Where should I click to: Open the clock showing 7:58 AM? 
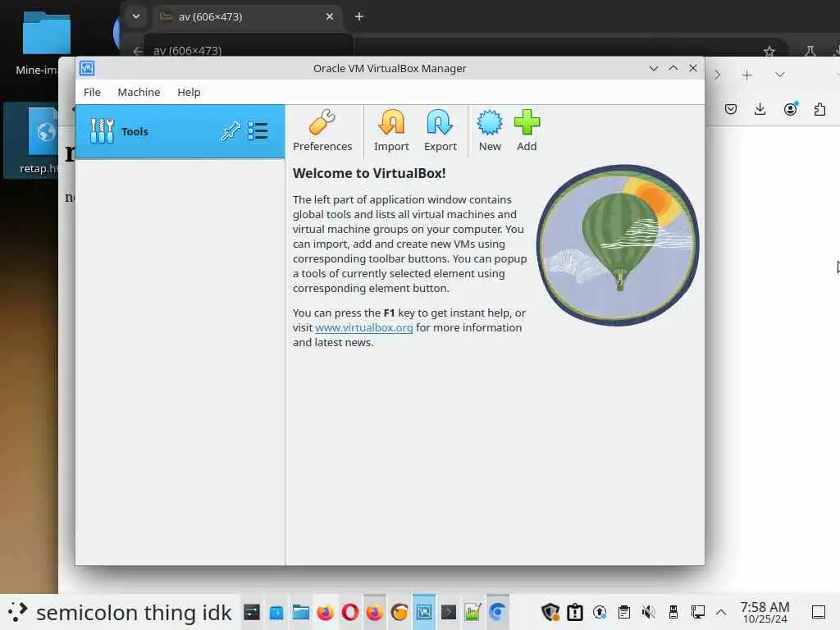point(765,612)
